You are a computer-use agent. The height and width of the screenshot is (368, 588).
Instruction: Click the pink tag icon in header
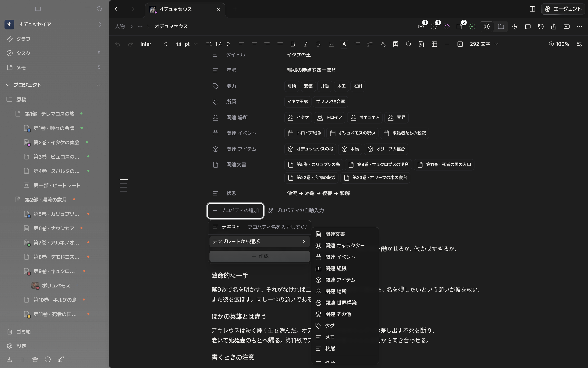[x=447, y=27]
